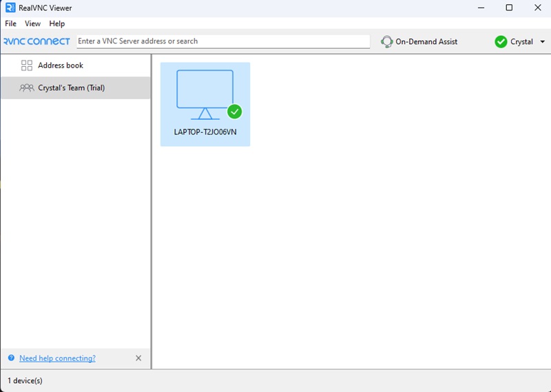Click the LAPTOP-T2JO06VN device name label

(x=205, y=132)
